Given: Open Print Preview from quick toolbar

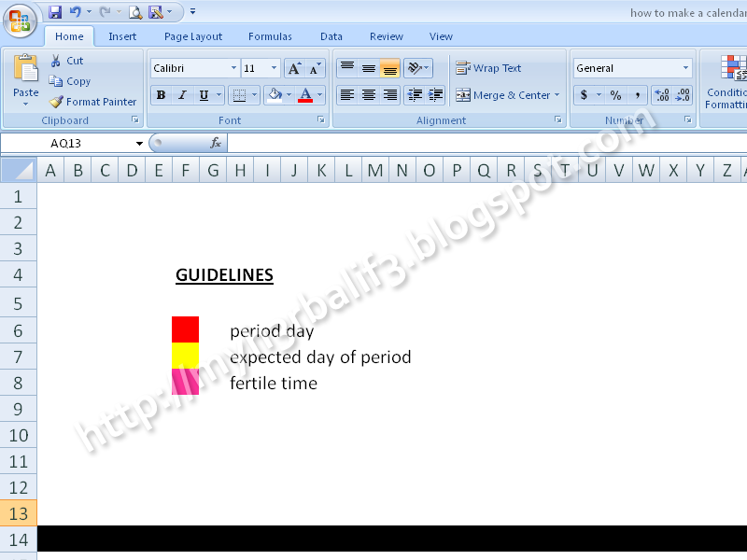Looking at the screenshot, I should 135,12.
